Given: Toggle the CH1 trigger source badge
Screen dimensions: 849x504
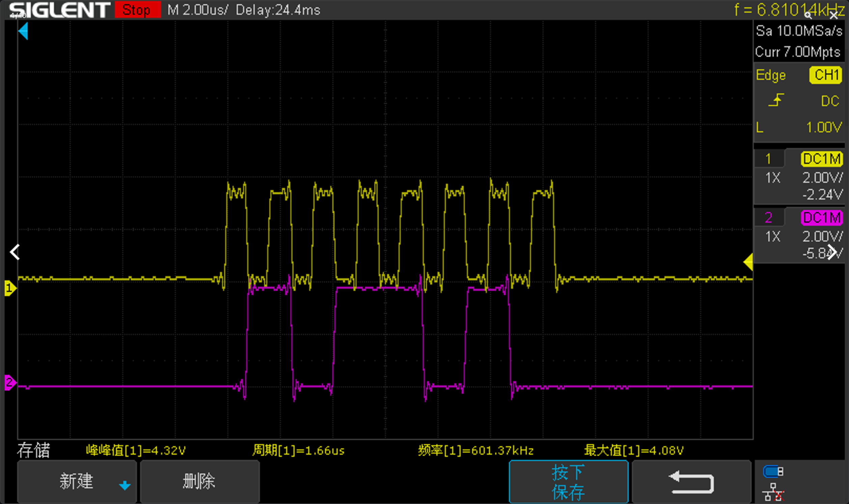Looking at the screenshot, I should pos(826,75).
